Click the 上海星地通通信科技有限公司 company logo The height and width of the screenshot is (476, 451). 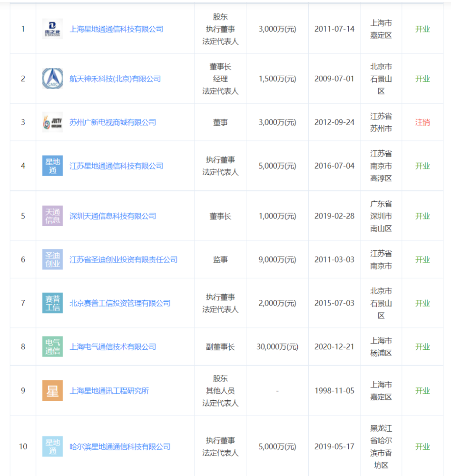pyautogui.click(x=52, y=29)
